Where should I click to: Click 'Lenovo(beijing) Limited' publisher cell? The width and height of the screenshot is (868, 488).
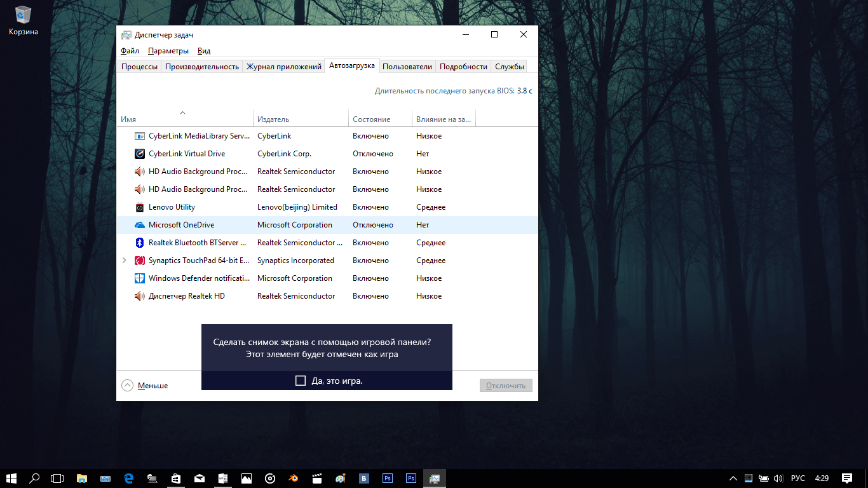[297, 207]
